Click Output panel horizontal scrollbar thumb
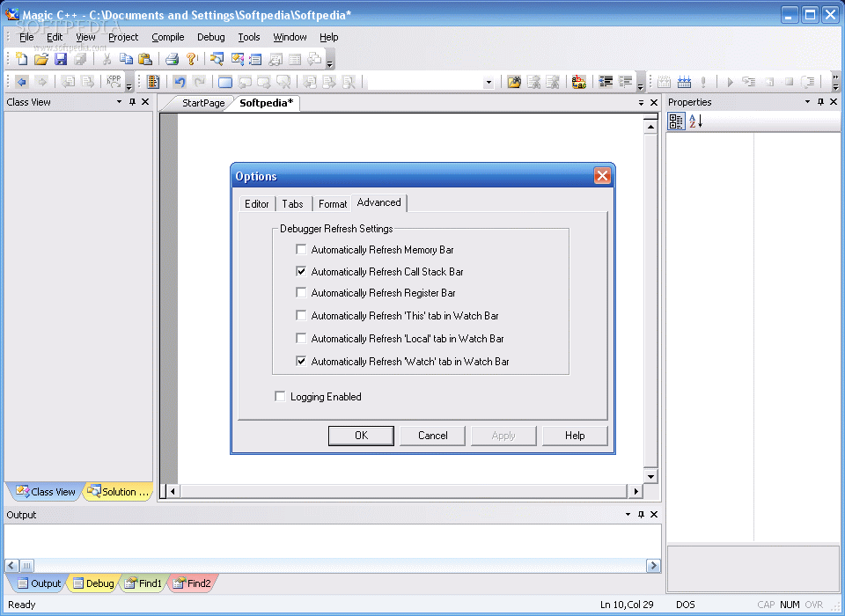845x616 pixels. (x=26, y=565)
